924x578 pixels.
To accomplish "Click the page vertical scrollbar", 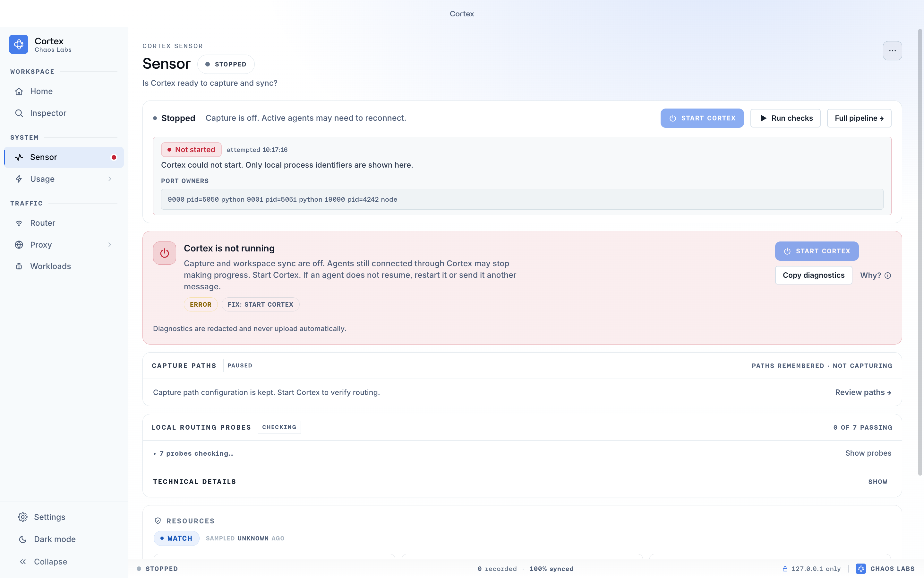I will coord(920,252).
